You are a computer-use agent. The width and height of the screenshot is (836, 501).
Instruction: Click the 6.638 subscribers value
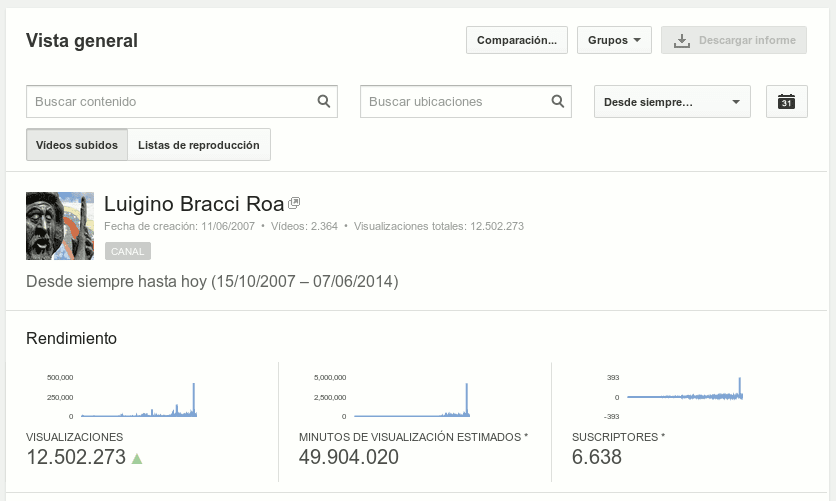click(x=597, y=457)
